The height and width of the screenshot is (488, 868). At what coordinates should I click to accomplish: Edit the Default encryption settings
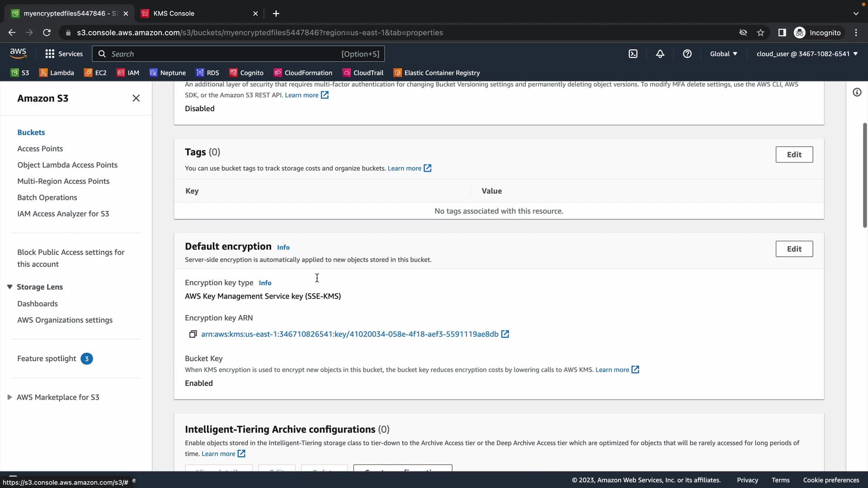(x=794, y=249)
